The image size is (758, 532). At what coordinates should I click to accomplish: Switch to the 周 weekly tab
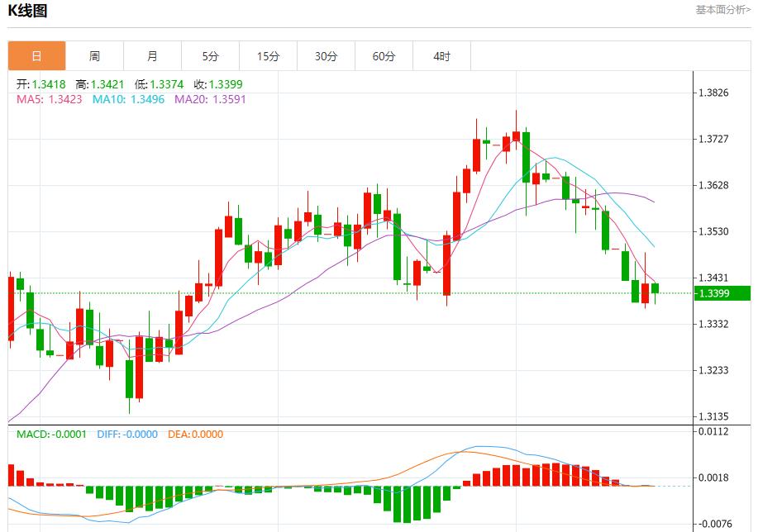[x=94, y=56]
